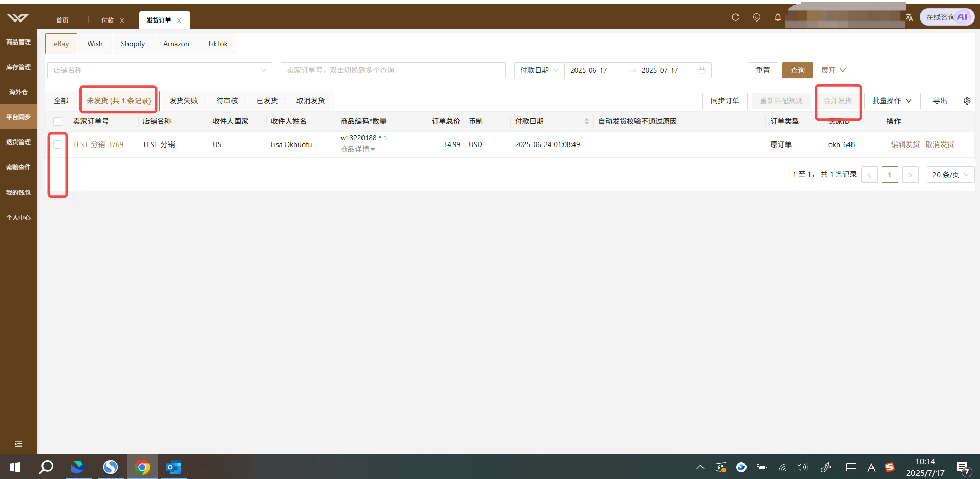Select the 已发货 status tab
Viewport: 980px width, 479px height.
click(x=267, y=101)
